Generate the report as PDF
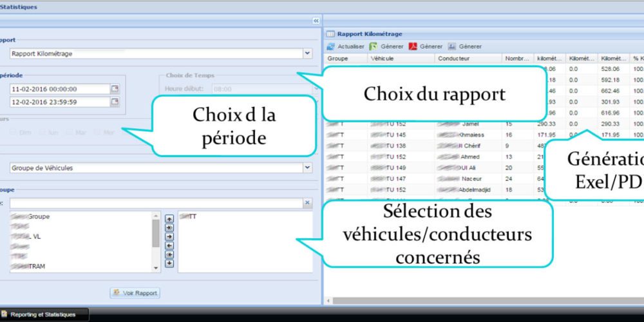This screenshot has width=644, height=322. [413, 46]
